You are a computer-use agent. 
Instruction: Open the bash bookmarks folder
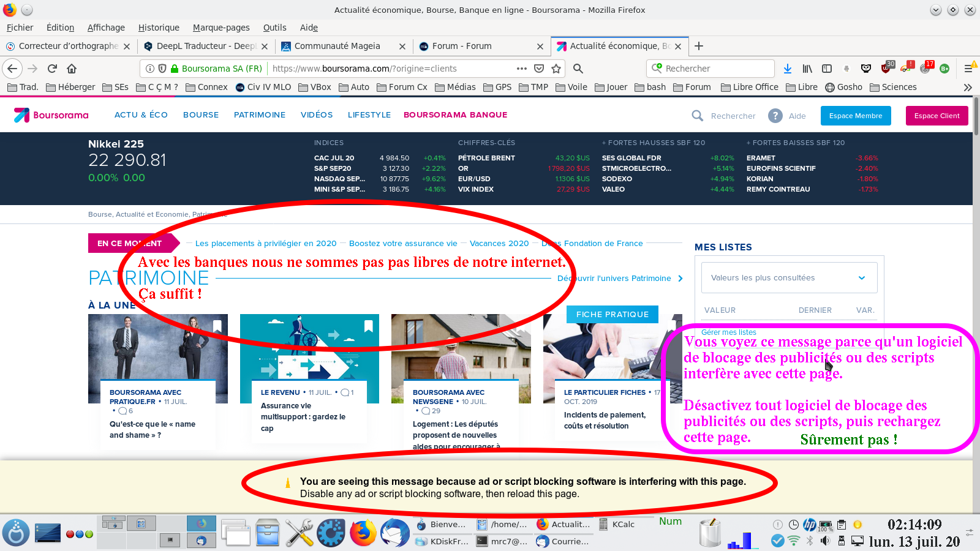[650, 87]
